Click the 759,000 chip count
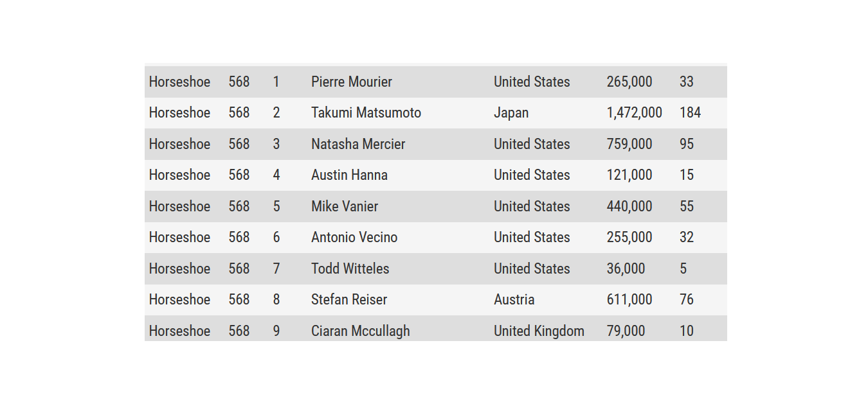Screen dimensions: 868x404 (x=629, y=144)
